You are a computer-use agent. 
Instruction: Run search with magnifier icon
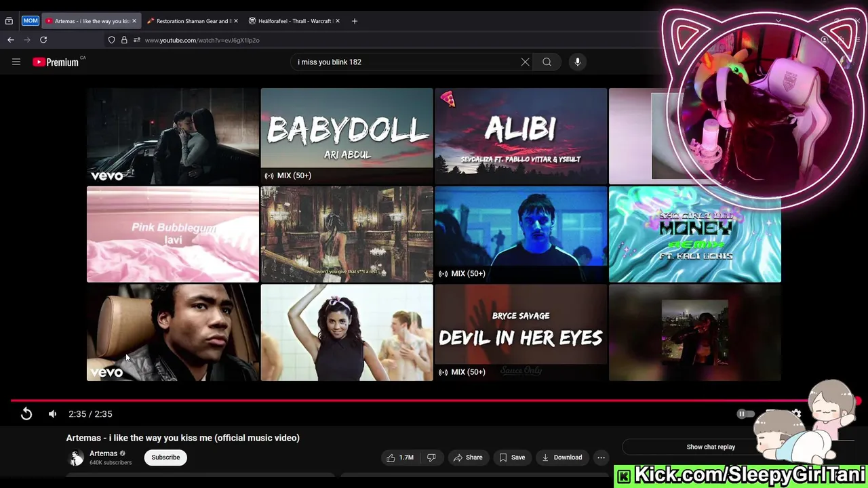(x=547, y=62)
